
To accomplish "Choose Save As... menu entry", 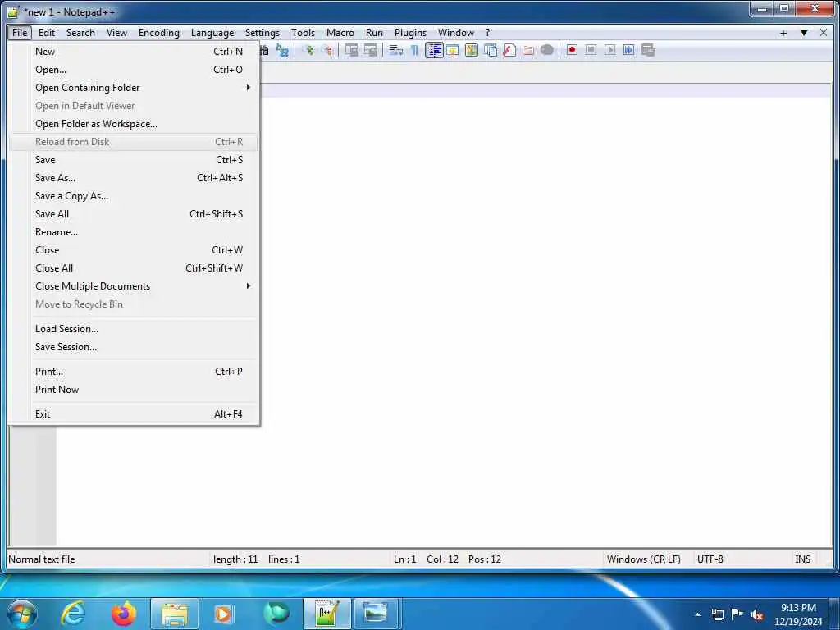I will (x=134, y=178).
